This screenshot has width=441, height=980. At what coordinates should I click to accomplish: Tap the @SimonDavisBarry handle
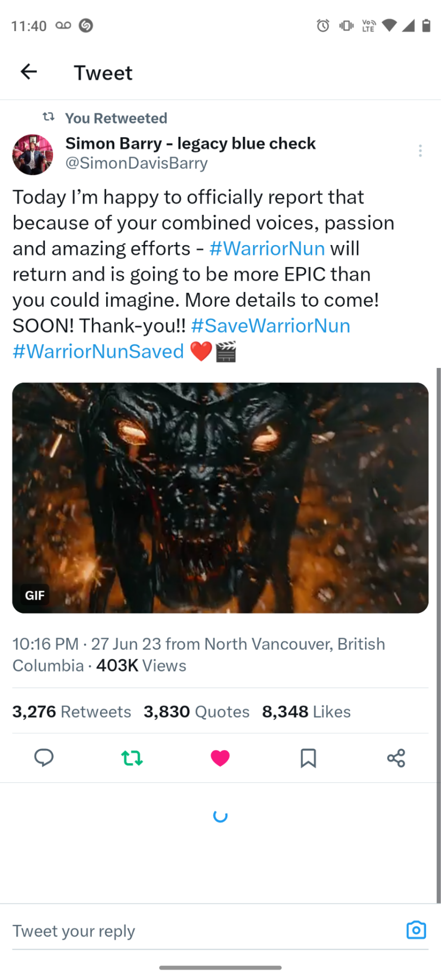tap(136, 163)
